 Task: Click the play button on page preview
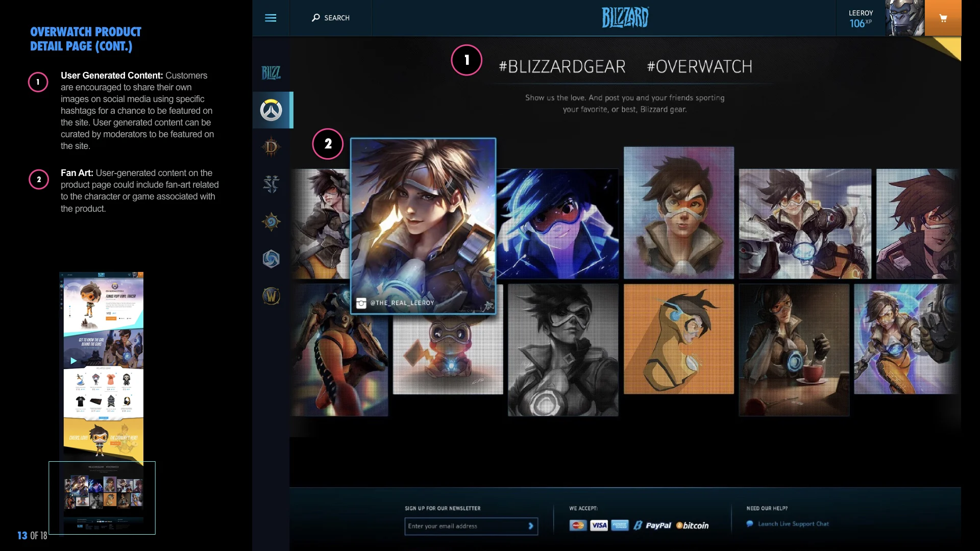pyautogui.click(x=73, y=361)
